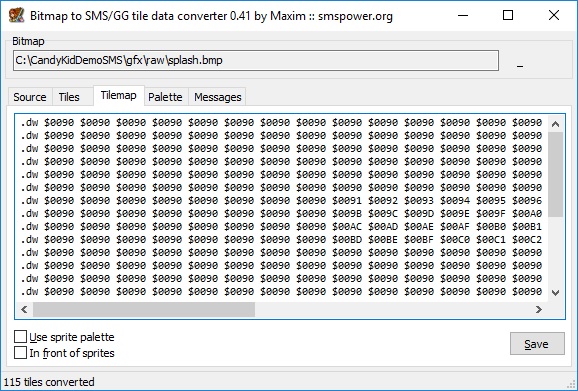Screen dimensions: 578x391
Task: Click the horizontal scrollbar thumb
Action: coord(144,310)
